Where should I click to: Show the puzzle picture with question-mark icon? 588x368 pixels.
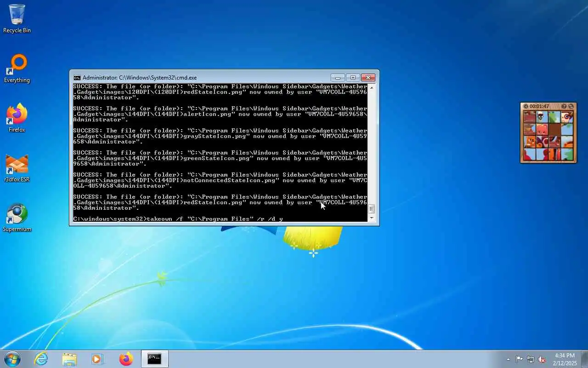(x=564, y=106)
